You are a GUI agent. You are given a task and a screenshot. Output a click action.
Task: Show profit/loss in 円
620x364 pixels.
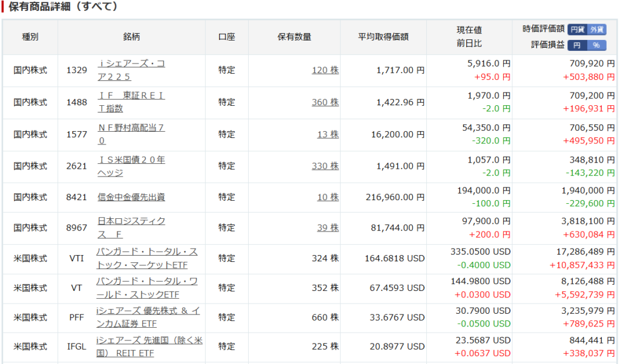pos(578,45)
